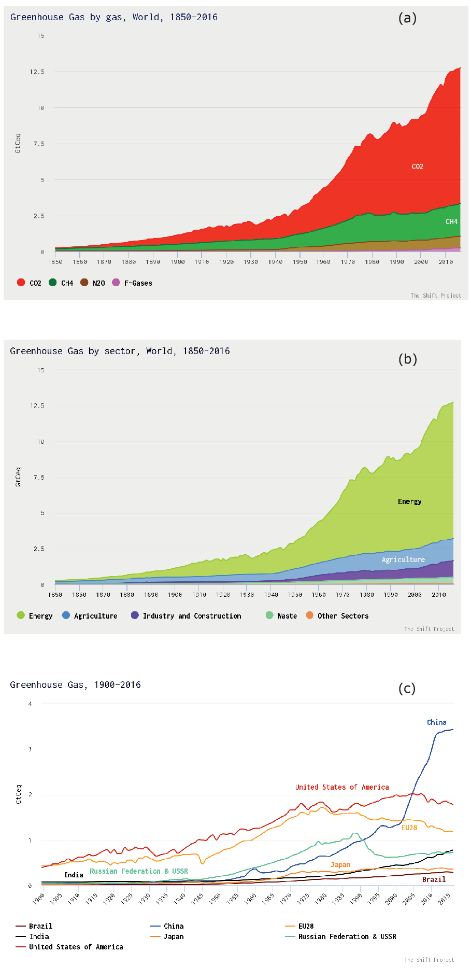471x980 pixels.
Task: Click the '3' y-axis value in chart (c)
Action: tap(30, 749)
